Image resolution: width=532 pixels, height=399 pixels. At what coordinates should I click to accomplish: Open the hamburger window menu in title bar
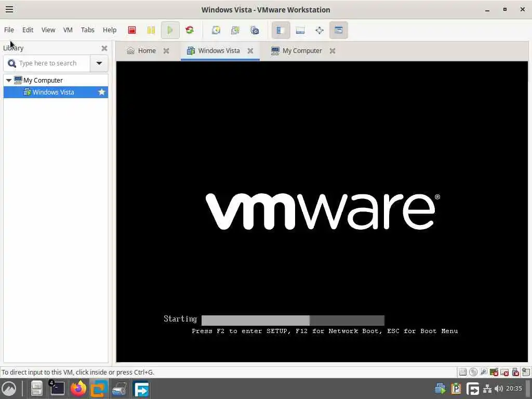9,9
